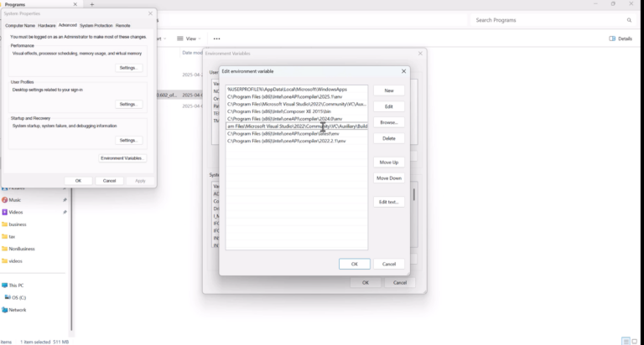644x345 pixels.
Task: Switch to the Hardware tab
Action: pyautogui.click(x=47, y=25)
